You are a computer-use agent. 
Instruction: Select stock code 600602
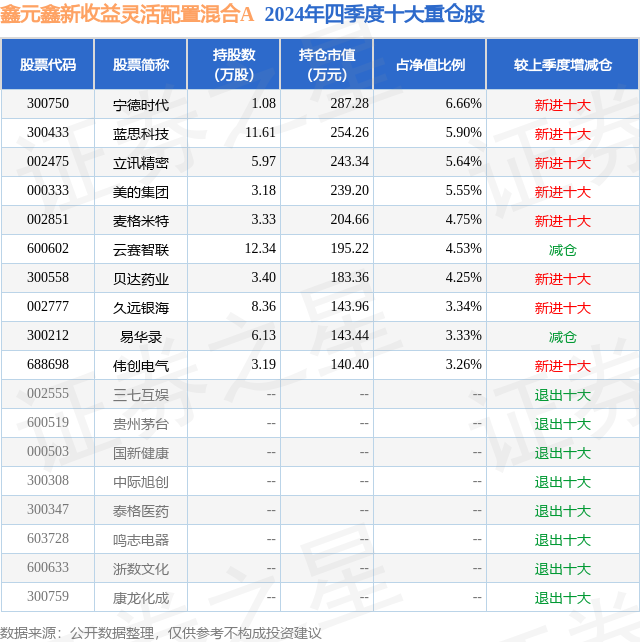click(x=48, y=249)
